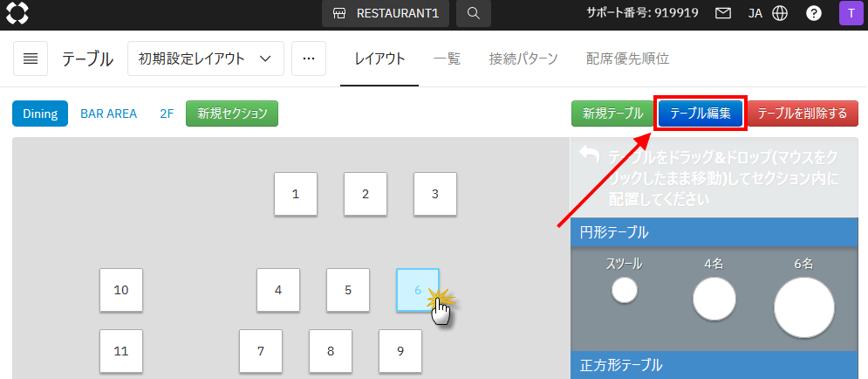Viewport: 868px width, 379px height.
Task: Select the 6名 round table shape
Action: [x=803, y=307]
